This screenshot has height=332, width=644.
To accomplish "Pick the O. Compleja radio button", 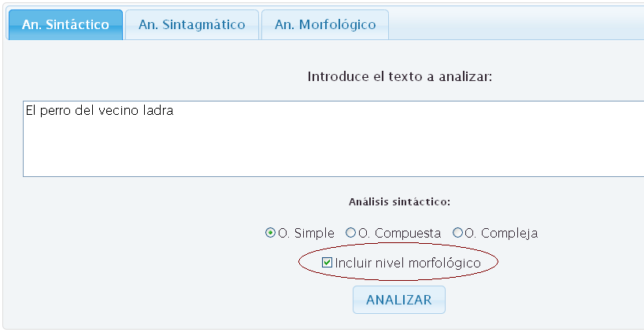I will pos(457,233).
